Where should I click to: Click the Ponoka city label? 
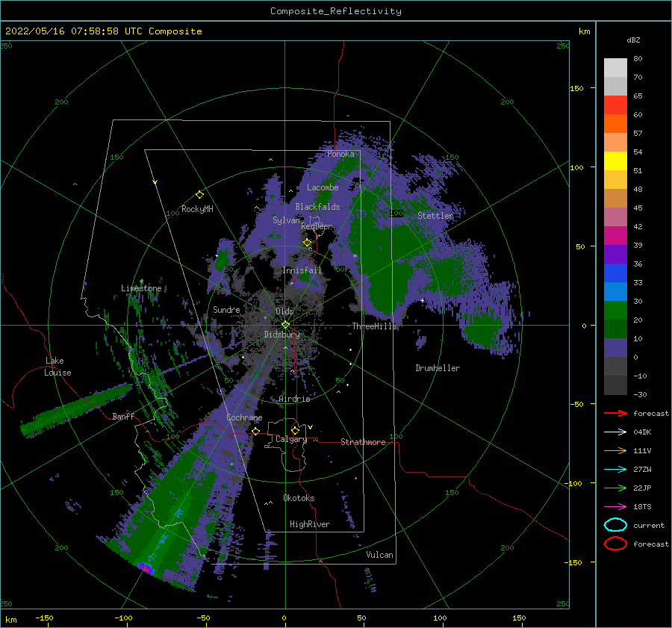[x=340, y=154]
